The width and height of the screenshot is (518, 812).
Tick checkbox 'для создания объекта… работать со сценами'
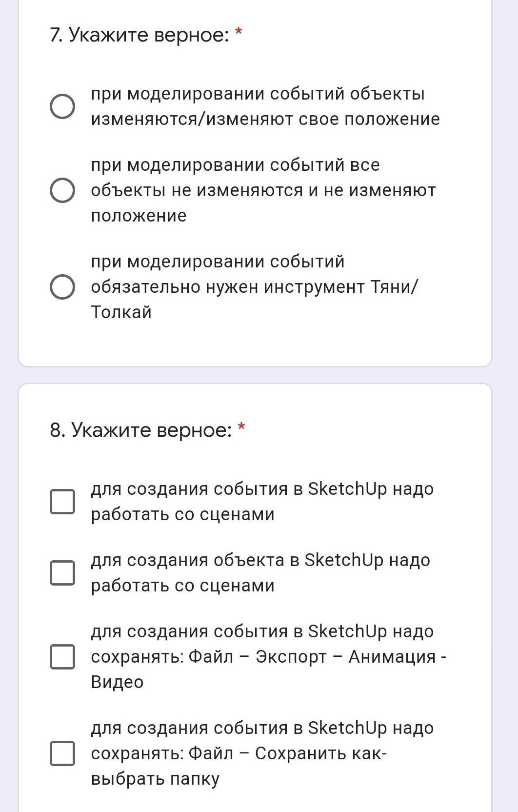62,573
